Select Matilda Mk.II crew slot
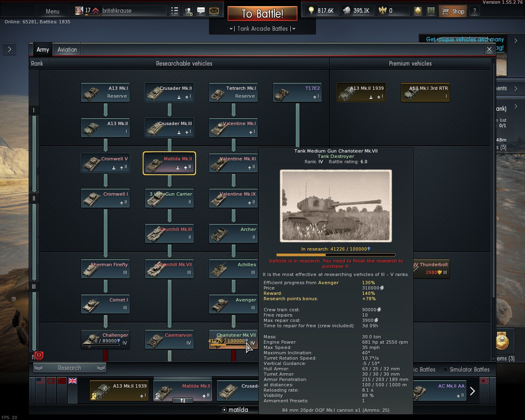The height and width of the screenshot is (420, 525). pyautogui.click(x=183, y=390)
